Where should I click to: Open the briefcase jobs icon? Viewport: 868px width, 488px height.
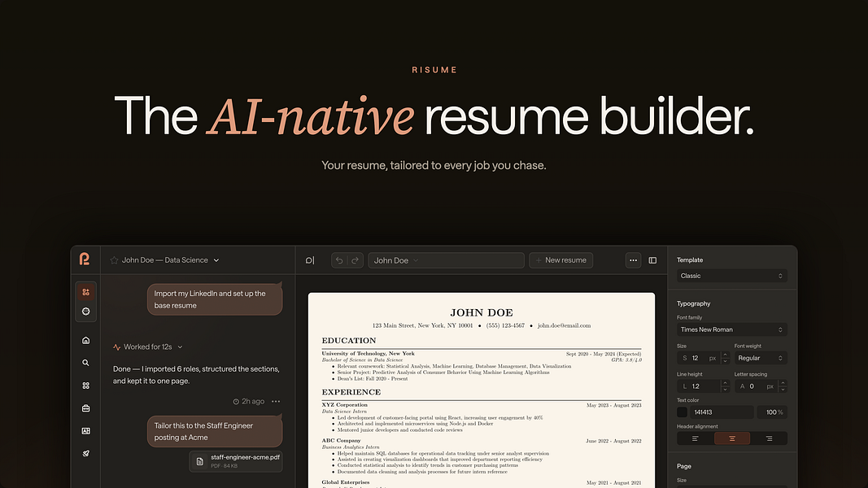[x=85, y=408]
